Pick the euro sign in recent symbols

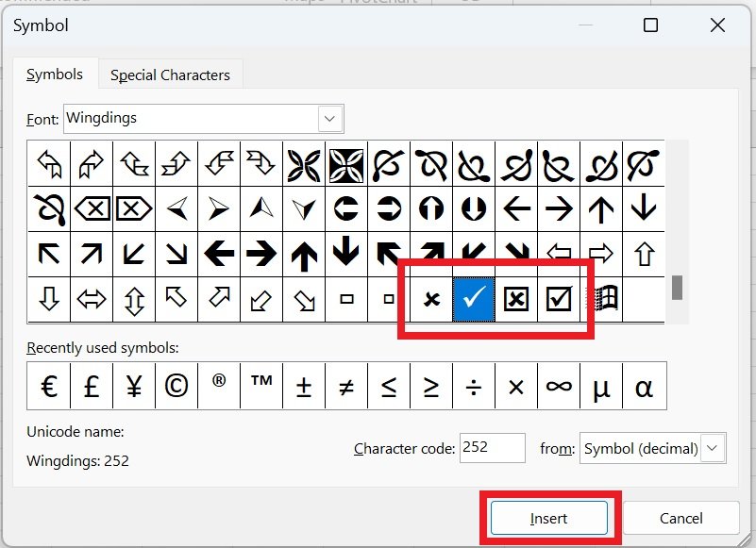click(49, 386)
